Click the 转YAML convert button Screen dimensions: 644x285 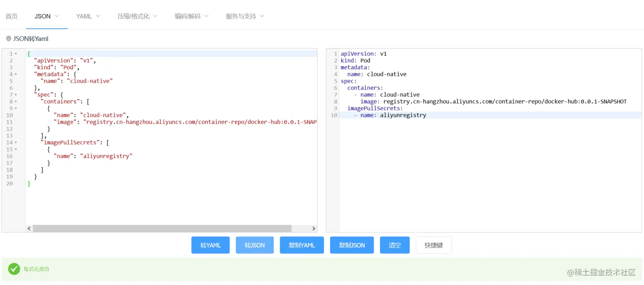[x=210, y=245]
